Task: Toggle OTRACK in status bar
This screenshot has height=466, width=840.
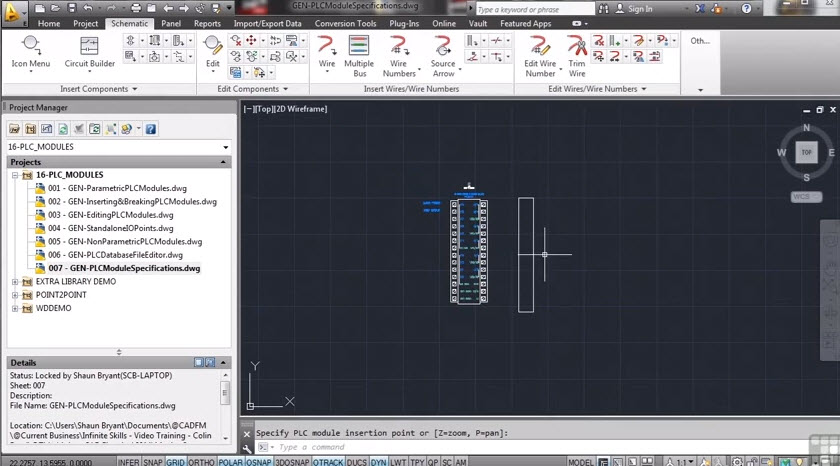Action: tap(328, 462)
